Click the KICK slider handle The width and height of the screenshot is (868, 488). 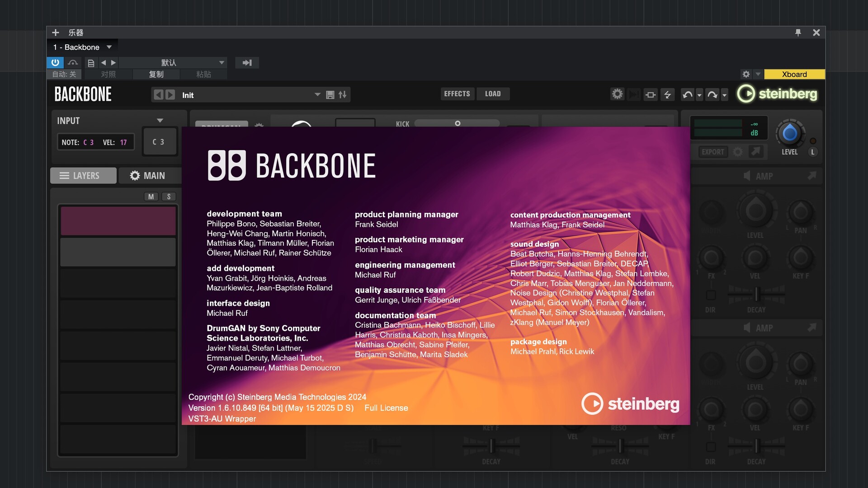click(x=458, y=123)
